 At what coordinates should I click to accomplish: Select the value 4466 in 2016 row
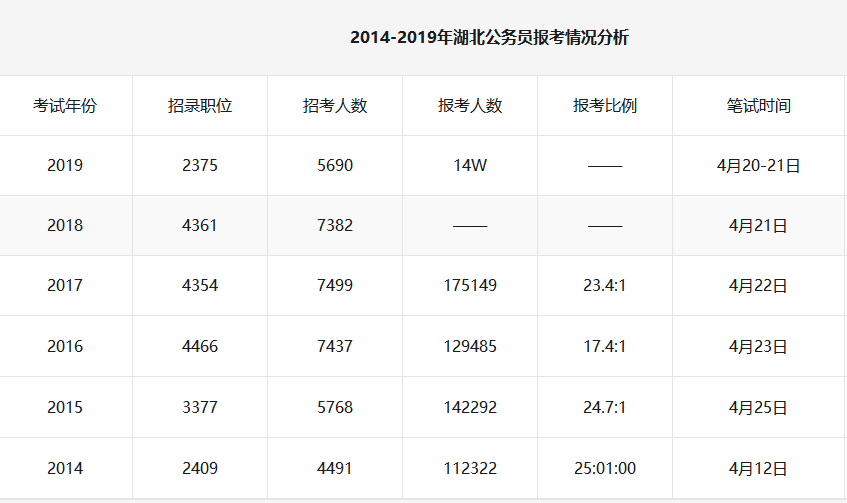[200, 346]
